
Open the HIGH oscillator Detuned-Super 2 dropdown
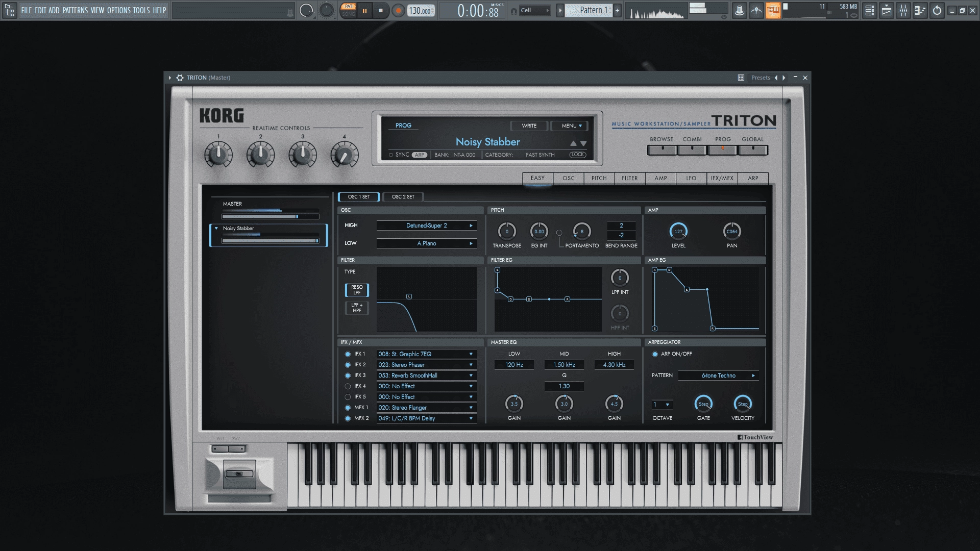coord(427,226)
